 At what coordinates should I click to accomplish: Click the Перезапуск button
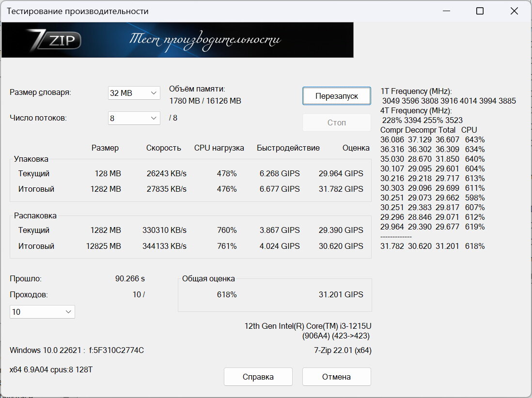(x=337, y=96)
